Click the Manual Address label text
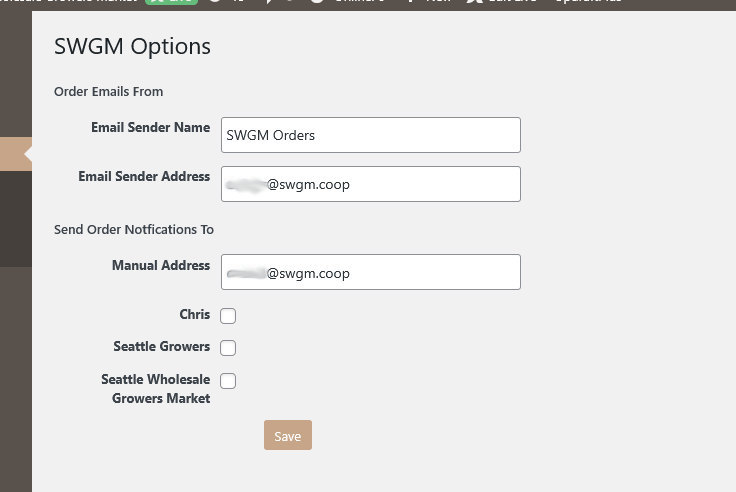736x492 pixels. tap(161, 266)
